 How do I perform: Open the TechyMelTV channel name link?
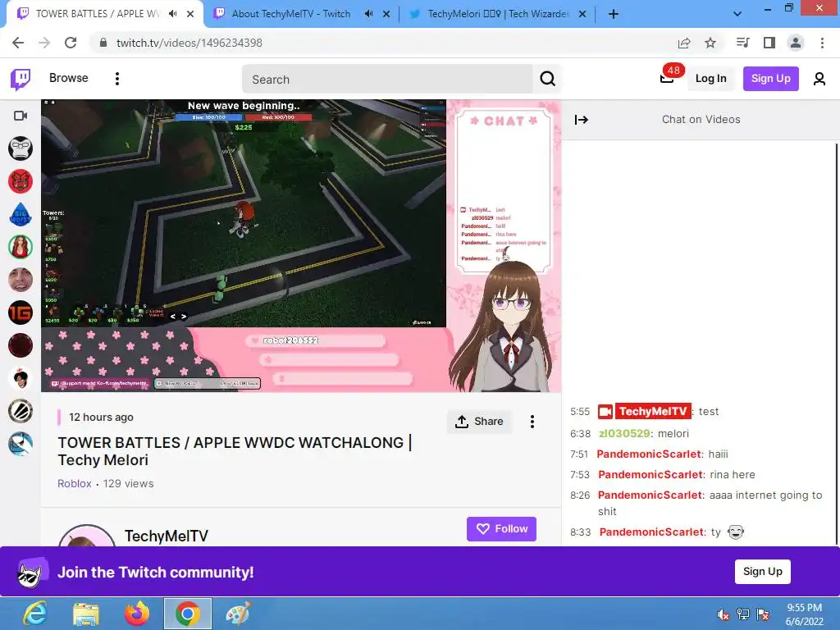click(x=166, y=536)
